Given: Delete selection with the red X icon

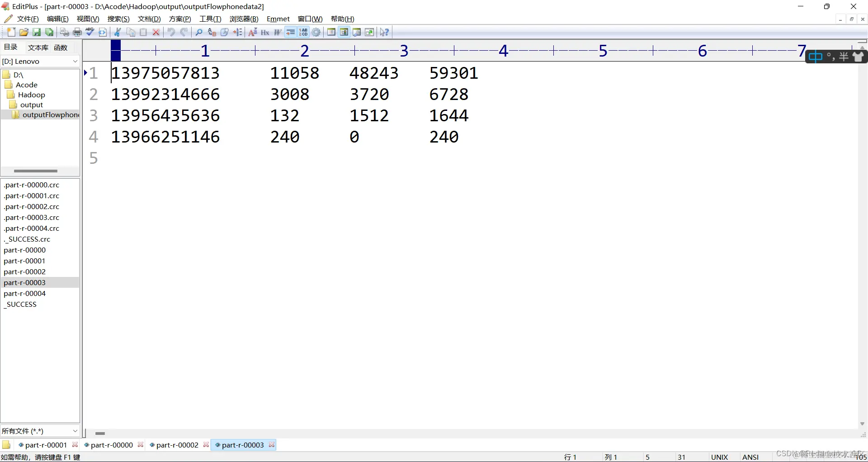Looking at the screenshot, I should [x=156, y=32].
